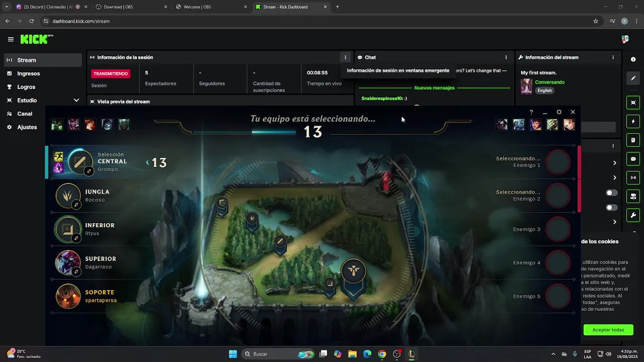The width and height of the screenshot is (644, 362).
Task: Toggle the lightning bolt widget icon
Action: [633, 121]
